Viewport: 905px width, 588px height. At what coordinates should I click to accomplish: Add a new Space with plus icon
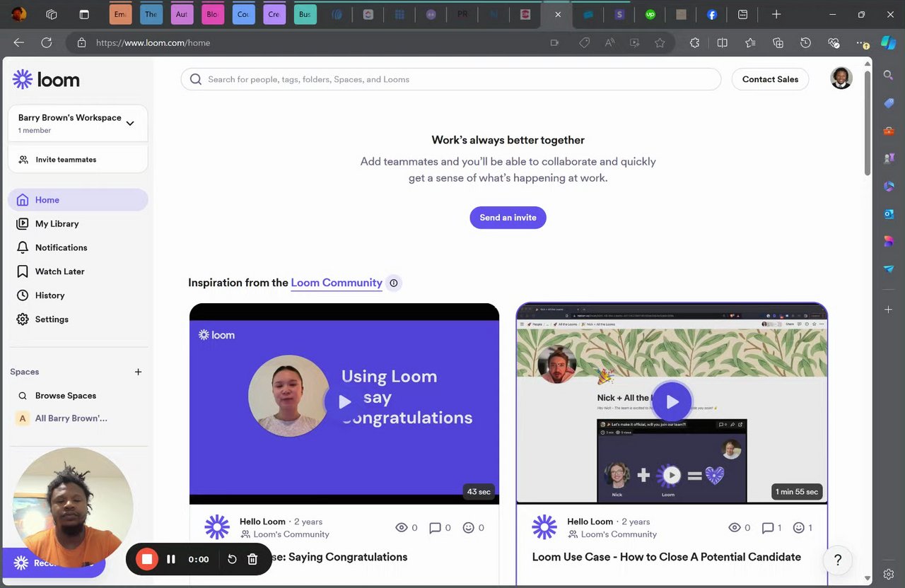click(139, 372)
